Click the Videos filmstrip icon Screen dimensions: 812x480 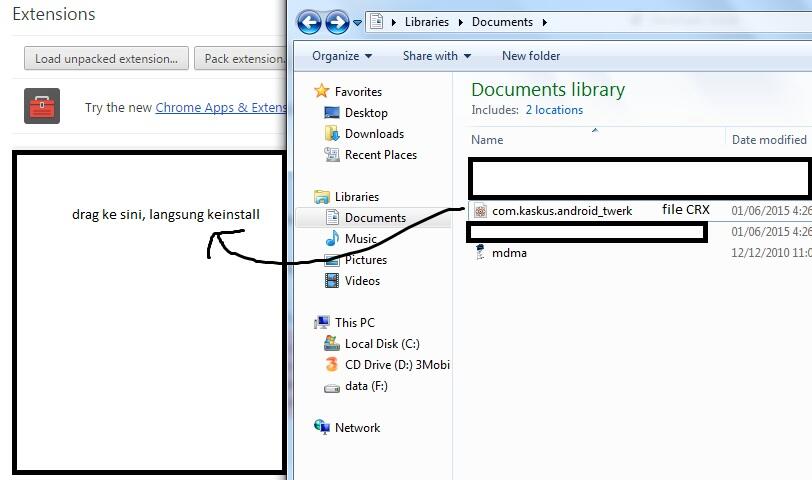coord(331,281)
